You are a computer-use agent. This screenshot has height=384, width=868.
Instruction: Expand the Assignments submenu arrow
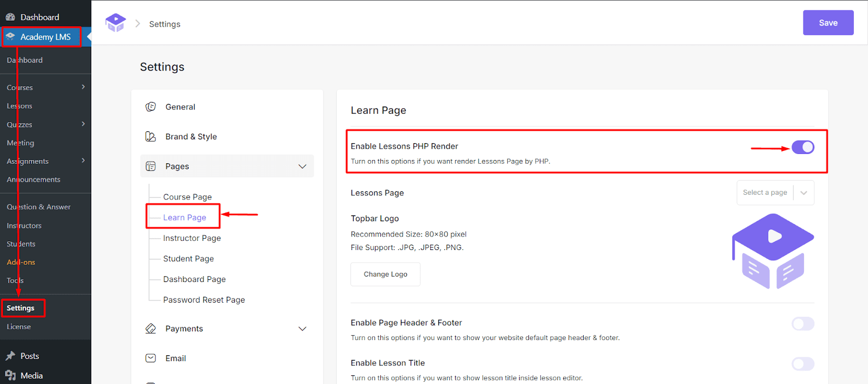pos(83,161)
